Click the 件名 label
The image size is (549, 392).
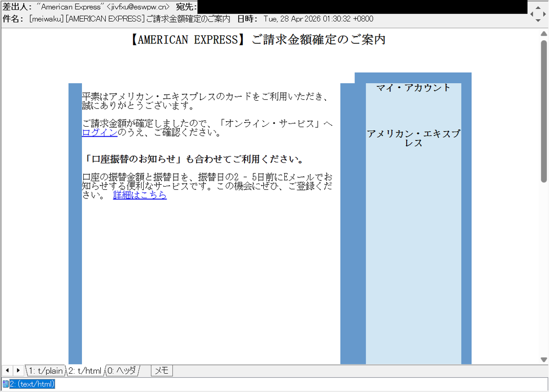coord(13,19)
